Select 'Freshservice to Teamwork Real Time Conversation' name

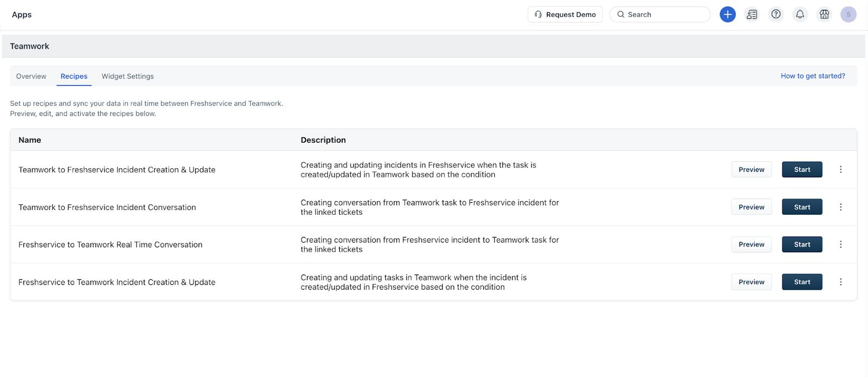[110, 245]
